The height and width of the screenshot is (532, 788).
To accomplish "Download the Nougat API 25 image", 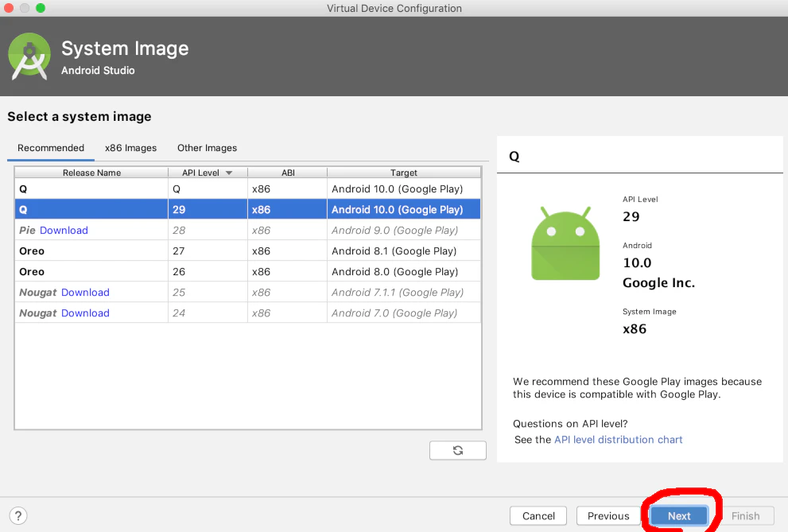I will pyautogui.click(x=85, y=293).
